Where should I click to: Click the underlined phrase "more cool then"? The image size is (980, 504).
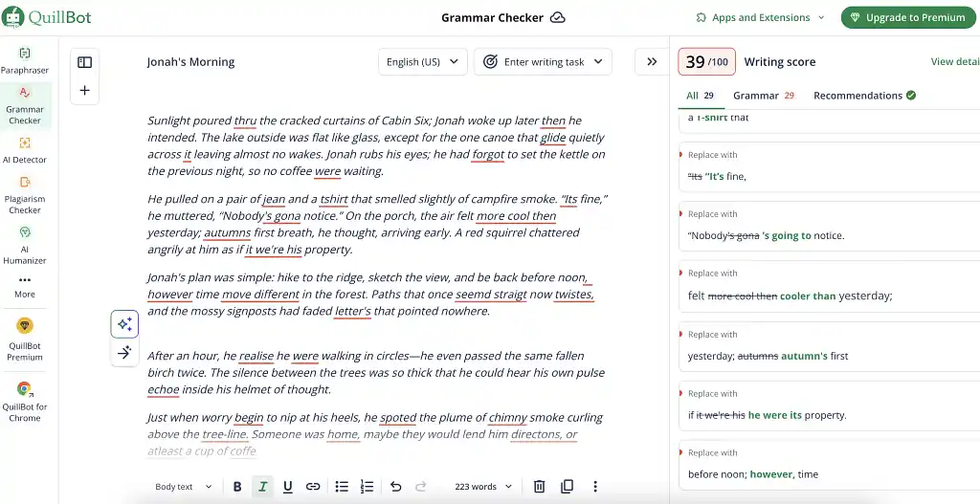click(516, 216)
